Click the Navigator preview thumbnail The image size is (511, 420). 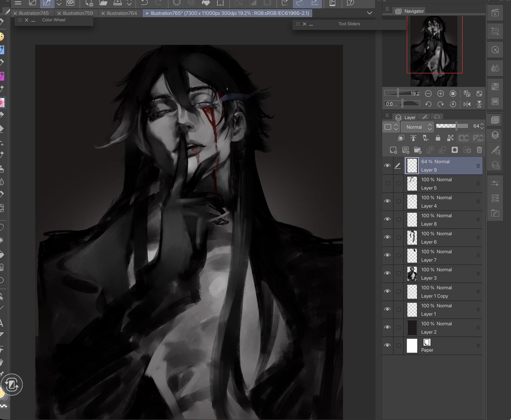click(x=434, y=51)
